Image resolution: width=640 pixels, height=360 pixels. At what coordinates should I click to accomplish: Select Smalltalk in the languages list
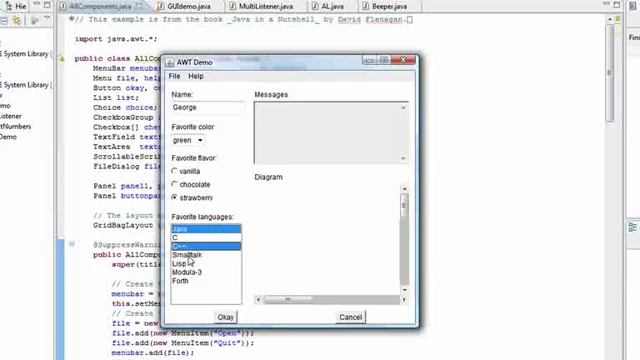pyautogui.click(x=206, y=255)
